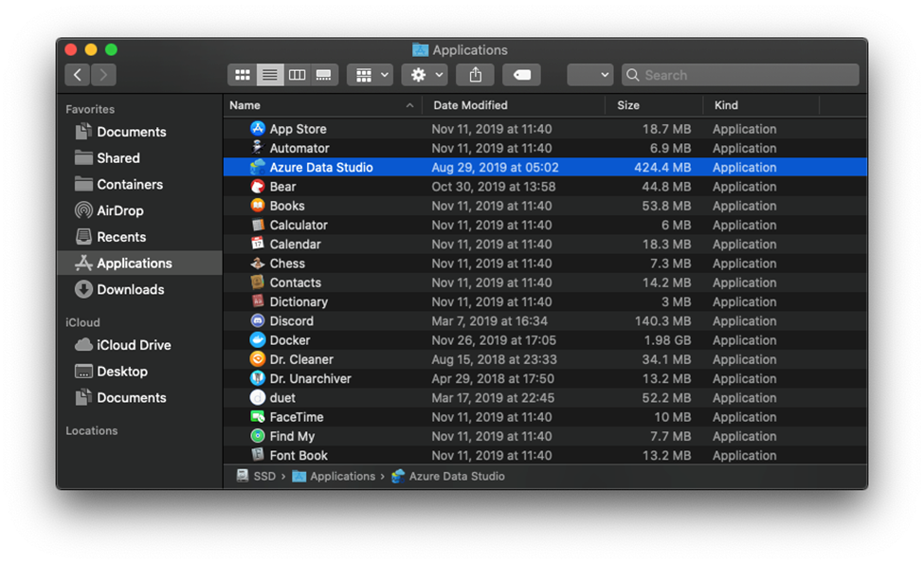Select the Automator app icon

pyautogui.click(x=258, y=148)
